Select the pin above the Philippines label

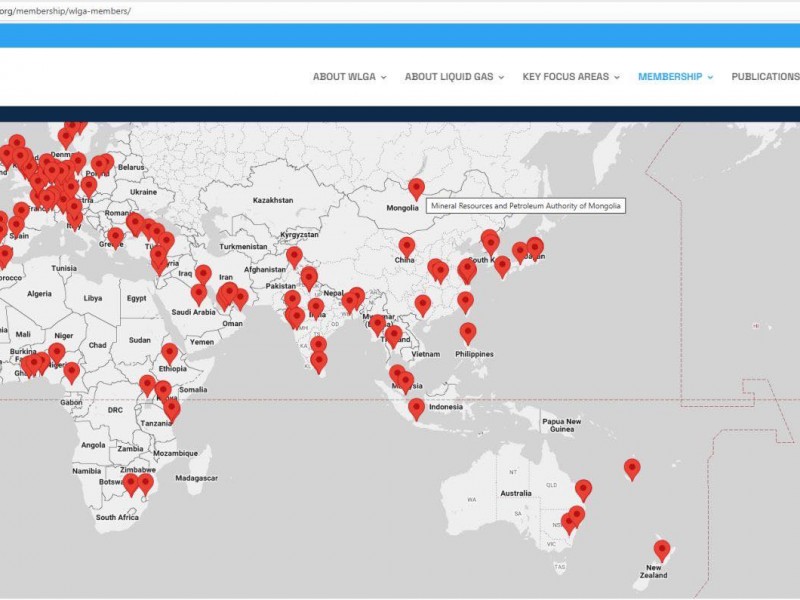(468, 333)
